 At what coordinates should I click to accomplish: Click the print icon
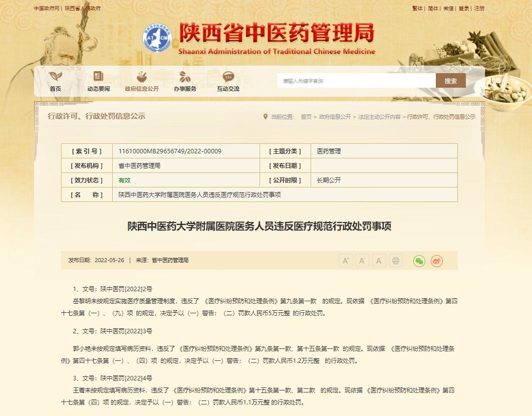pyautogui.click(x=396, y=261)
